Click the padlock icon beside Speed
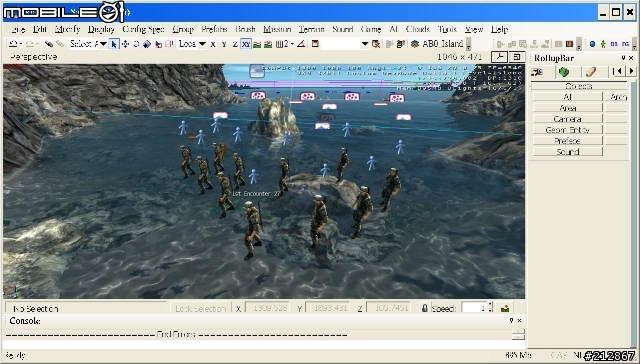 (424, 308)
